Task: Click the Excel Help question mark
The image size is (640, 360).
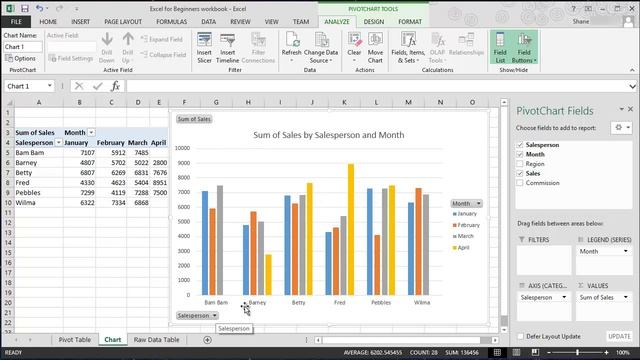Action: coord(573,9)
